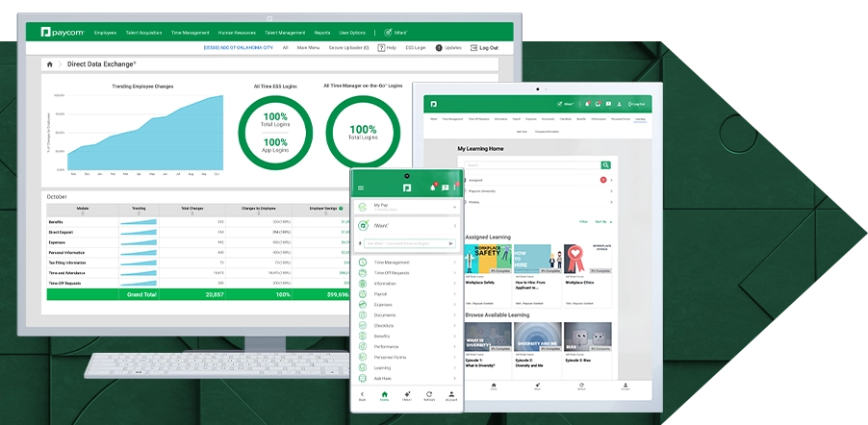The height and width of the screenshot is (425, 868).
Task: Open notifications bell in the phone app
Action: 433,187
